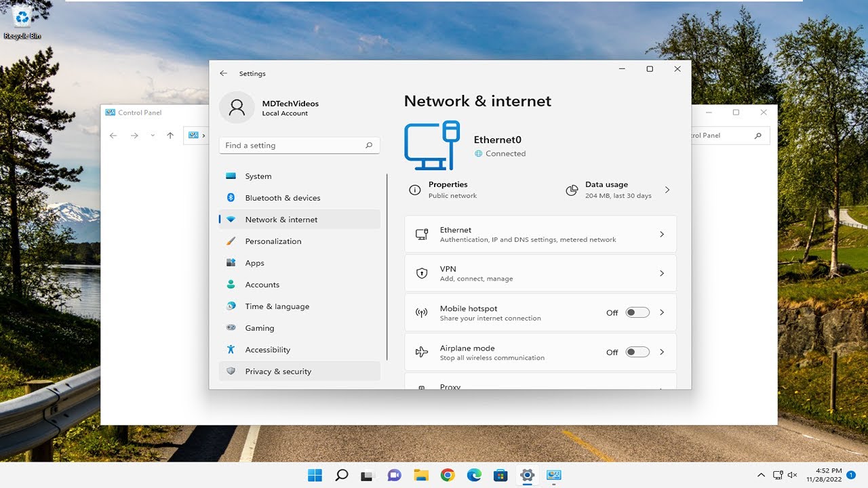Click the Windows Start button
Image resolution: width=868 pixels, height=488 pixels.
[x=315, y=475]
